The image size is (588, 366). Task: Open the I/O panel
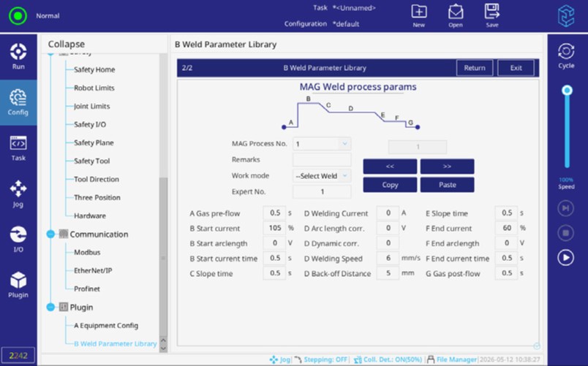[18, 239]
